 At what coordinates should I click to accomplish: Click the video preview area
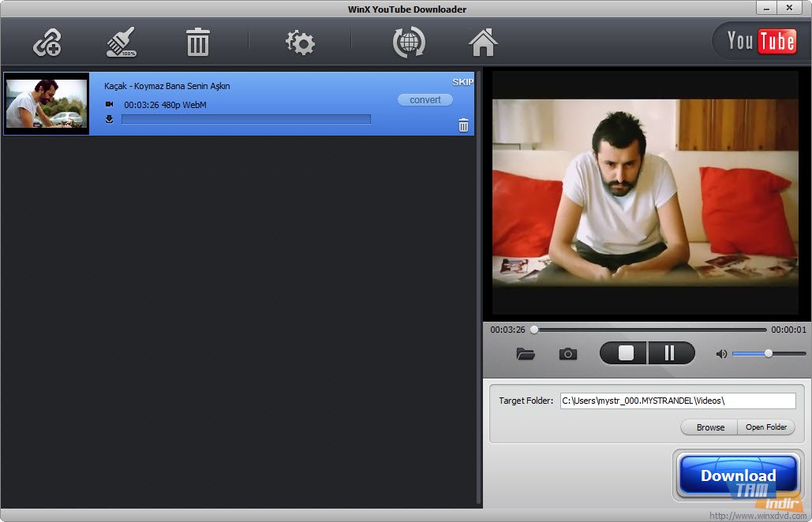pyautogui.click(x=645, y=192)
